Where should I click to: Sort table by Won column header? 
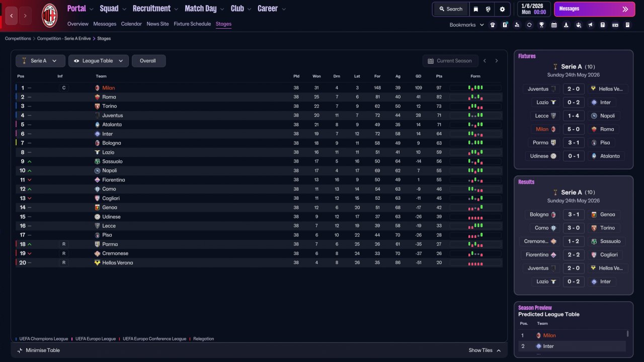[x=316, y=76]
